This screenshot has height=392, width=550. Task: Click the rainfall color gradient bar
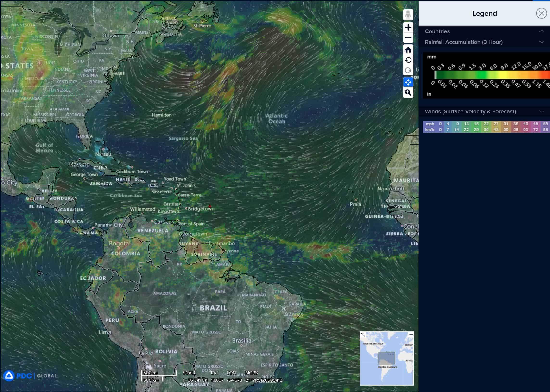click(492, 75)
